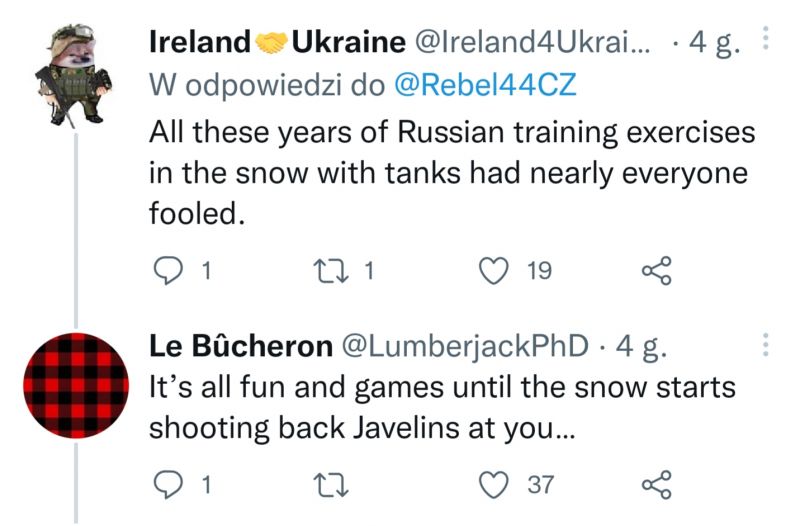View the soldier cat avatar profile
Screen dimensions: 800x526
[x=74, y=74]
